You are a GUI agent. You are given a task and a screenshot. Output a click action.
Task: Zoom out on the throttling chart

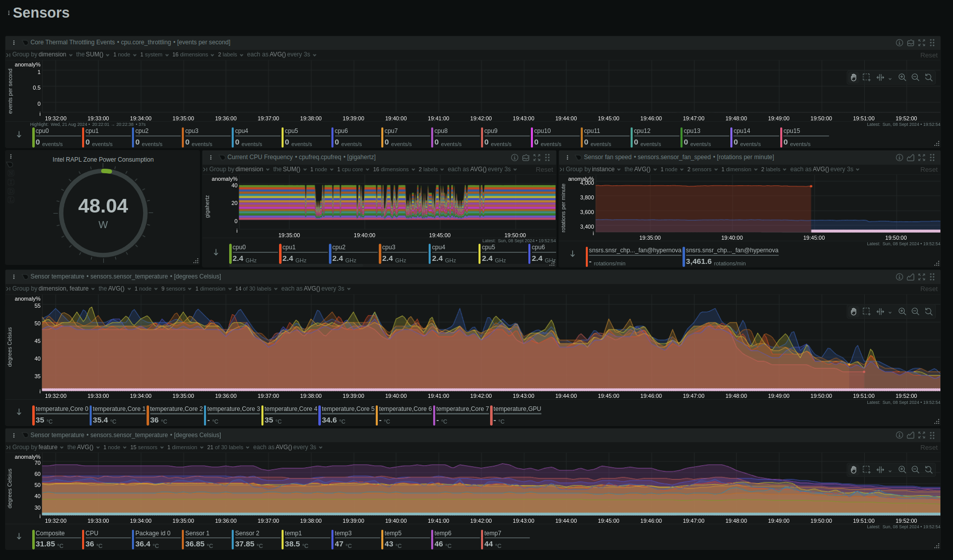pos(915,78)
